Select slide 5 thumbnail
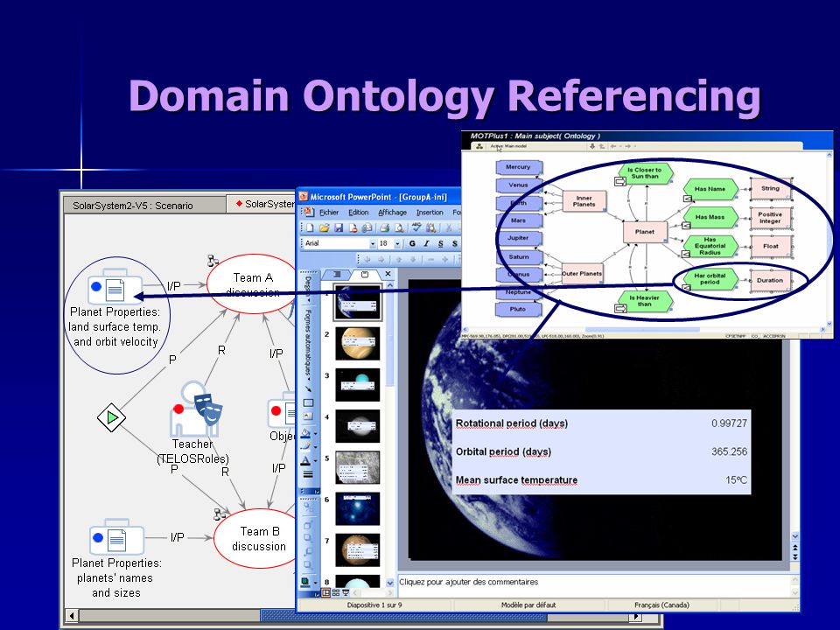Image resolution: width=840 pixels, height=630 pixels. pyautogui.click(x=357, y=467)
